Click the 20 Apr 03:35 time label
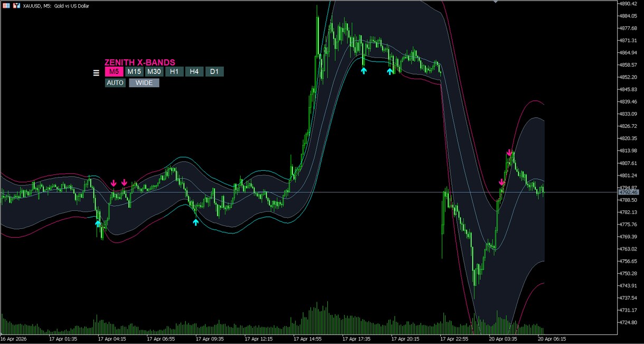This screenshot has height=344, width=644. [503, 339]
